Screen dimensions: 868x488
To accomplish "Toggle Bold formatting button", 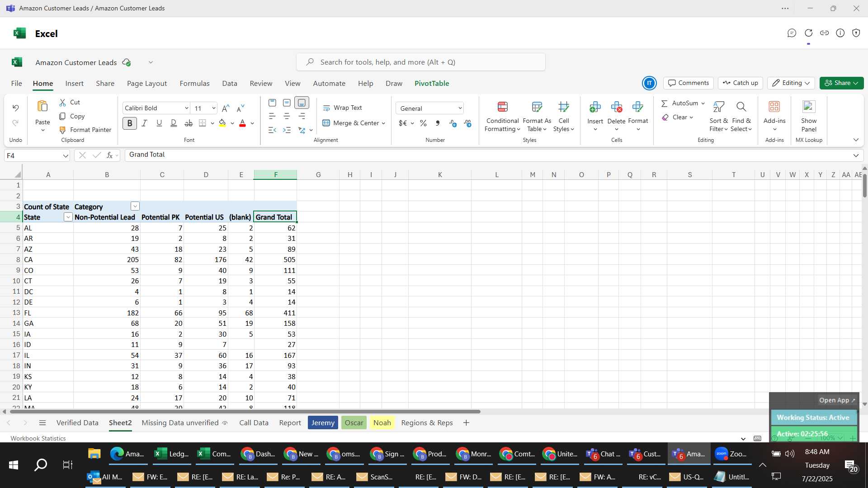I will pos(130,123).
